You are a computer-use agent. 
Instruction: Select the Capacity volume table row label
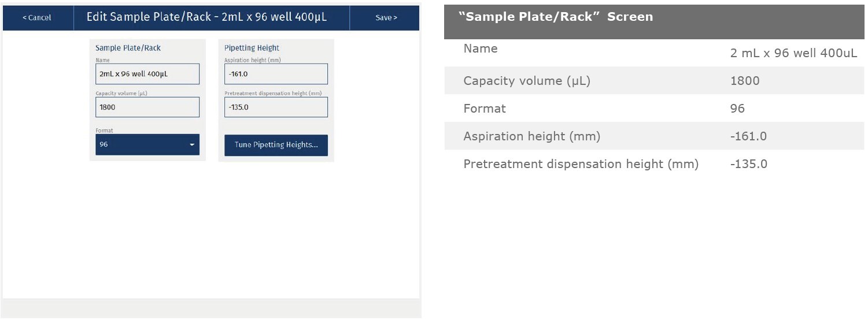(527, 81)
